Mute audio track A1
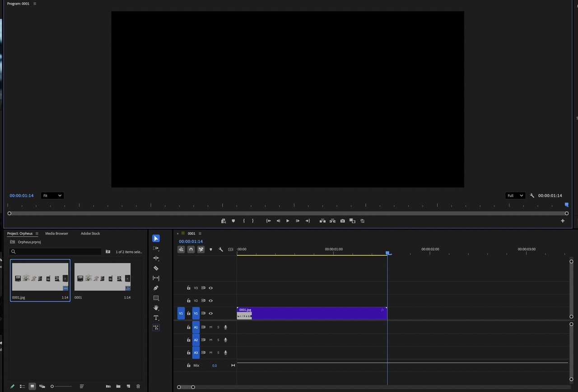 click(210, 327)
